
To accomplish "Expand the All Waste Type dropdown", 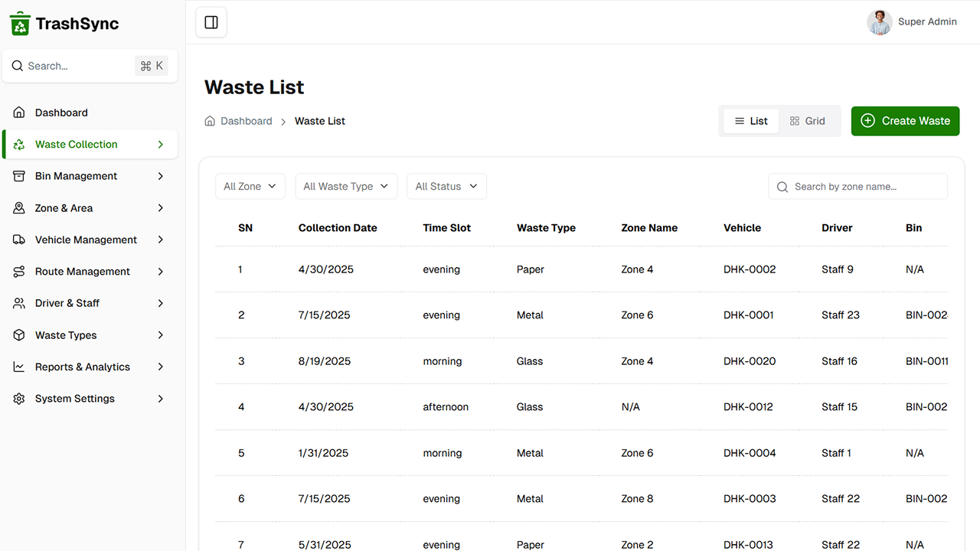I will tap(346, 186).
